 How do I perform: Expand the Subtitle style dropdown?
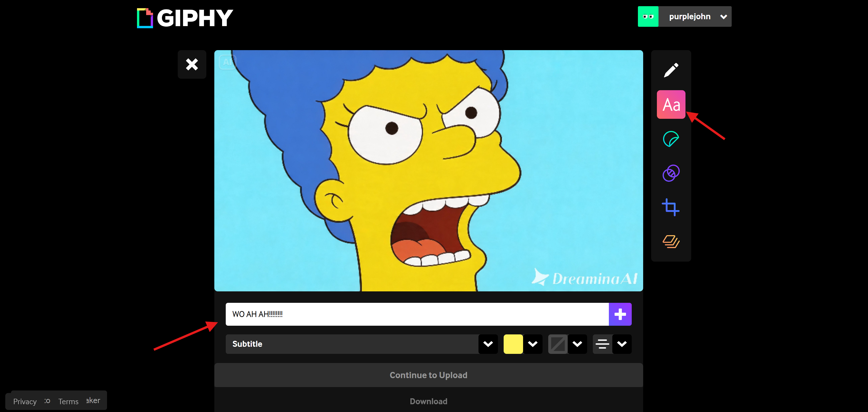(488, 344)
